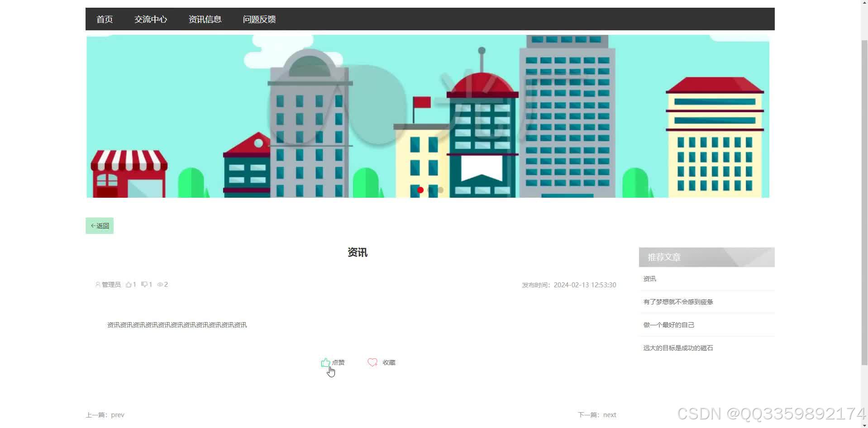
Task: Click the eye icon showing view count
Action: 159,285
